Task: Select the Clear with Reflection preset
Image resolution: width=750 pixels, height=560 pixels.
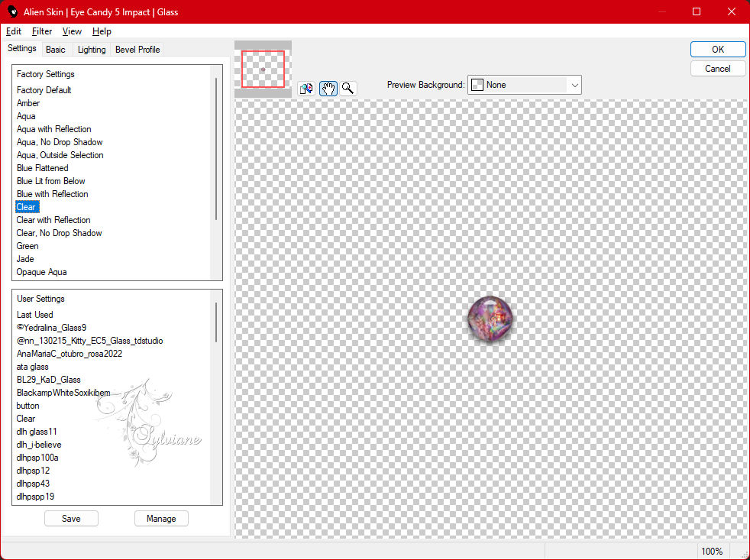Action: coord(53,220)
